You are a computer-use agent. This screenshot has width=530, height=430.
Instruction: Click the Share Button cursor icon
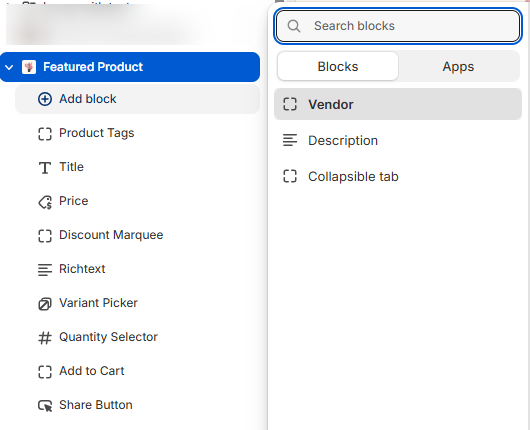pos(45,406)
